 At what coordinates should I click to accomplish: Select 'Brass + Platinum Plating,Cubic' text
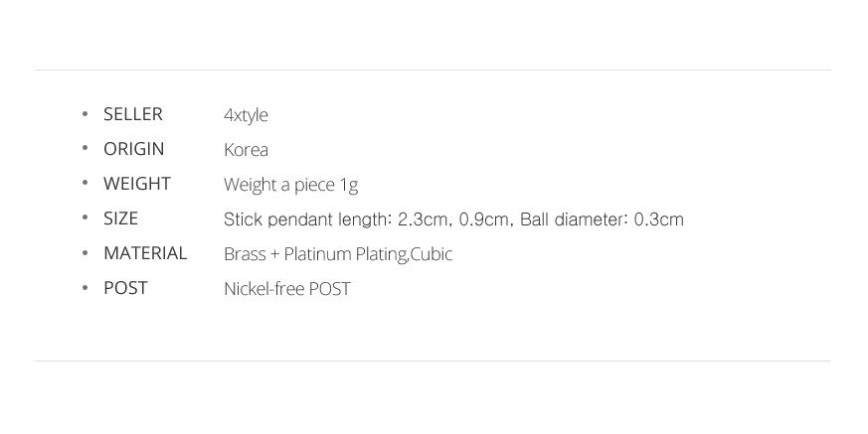point(338,254)
